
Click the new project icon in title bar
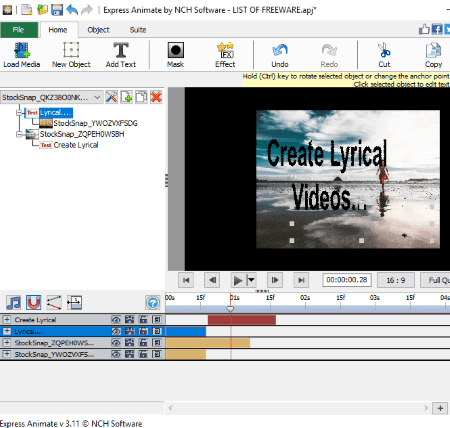27,10
